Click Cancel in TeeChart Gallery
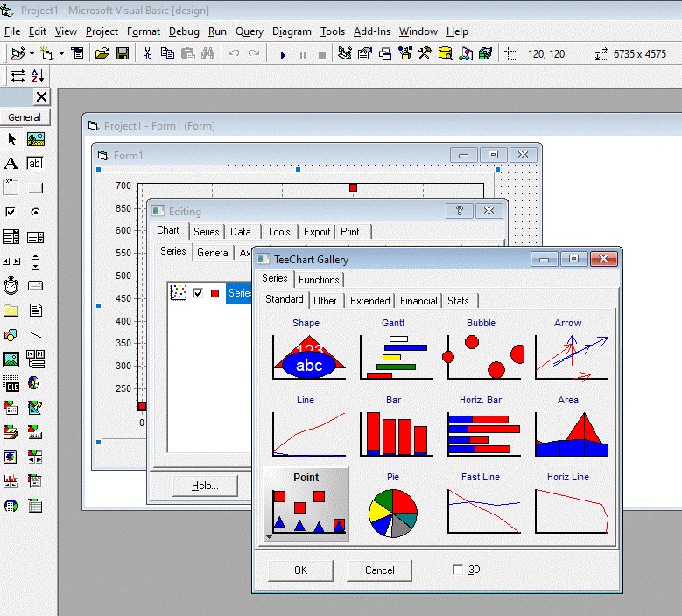 [379, 570]
